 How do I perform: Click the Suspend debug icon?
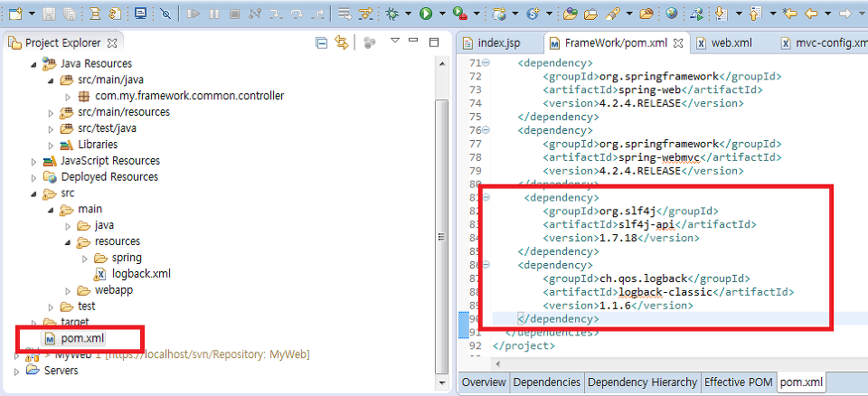[x=214, y=14]
